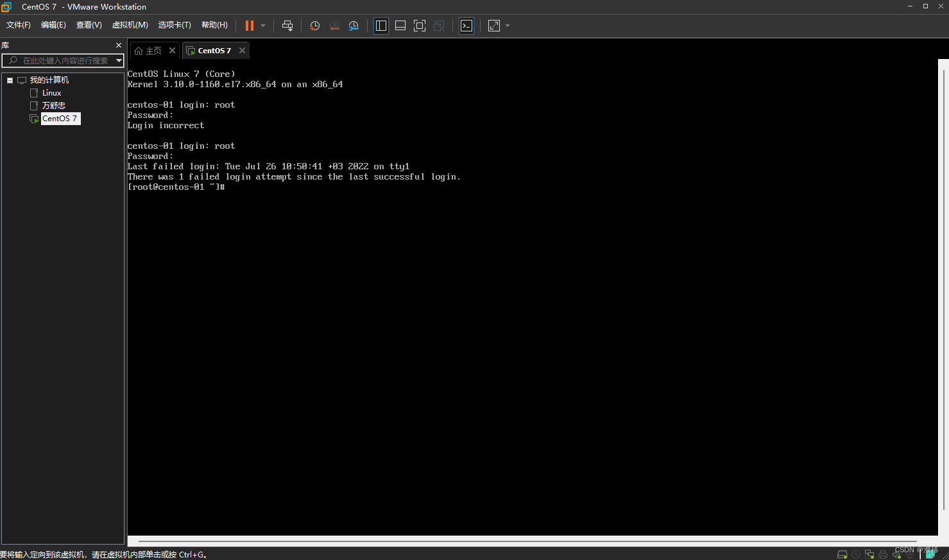Toggle the console view icon
949x560 pixels.
click(x=466, y=26)
